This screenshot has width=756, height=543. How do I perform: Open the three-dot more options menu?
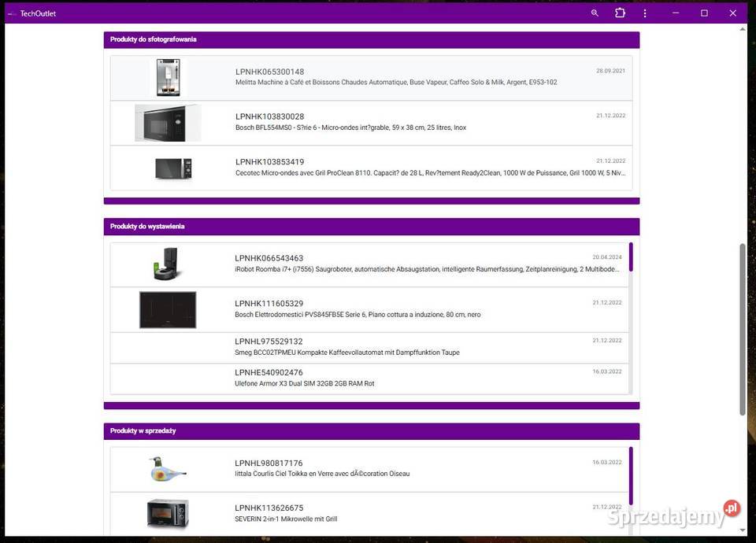point(645,13)
